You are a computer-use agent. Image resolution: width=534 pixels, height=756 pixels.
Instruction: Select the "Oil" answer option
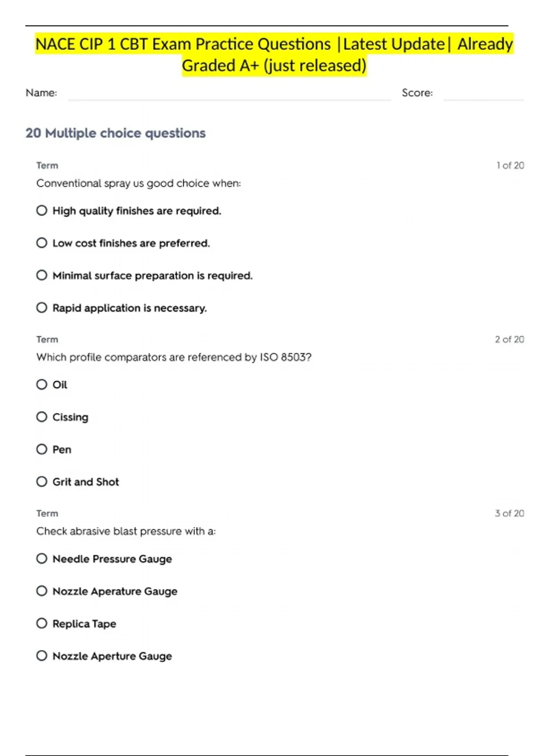click(x=42, y=384)
